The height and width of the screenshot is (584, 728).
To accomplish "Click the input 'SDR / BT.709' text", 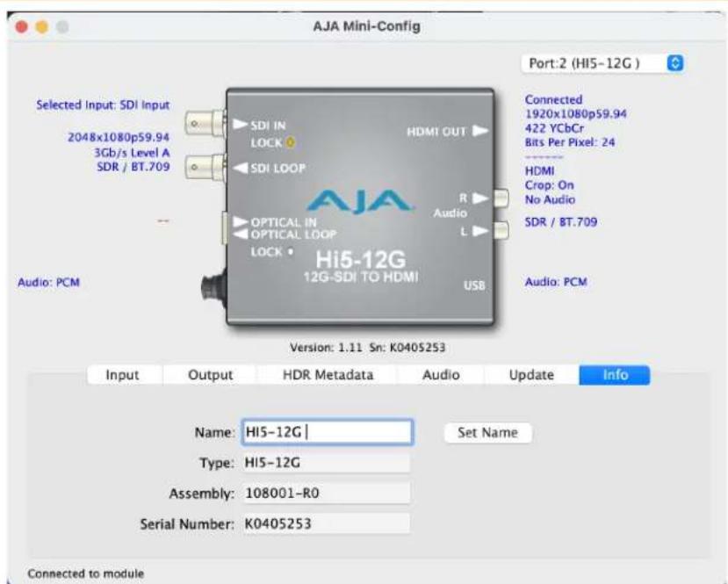I will [133, 167].
